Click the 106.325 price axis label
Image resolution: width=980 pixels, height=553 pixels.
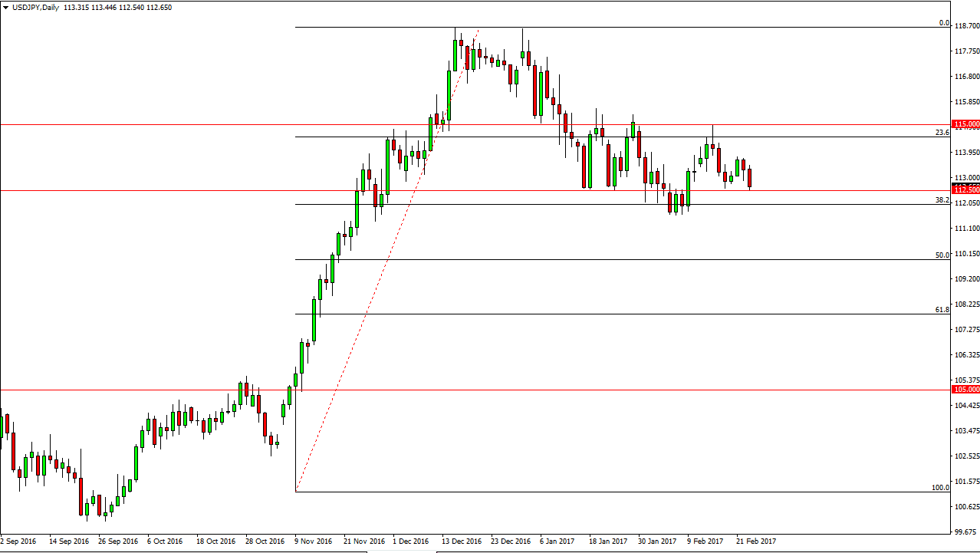[x=966, y=355]
